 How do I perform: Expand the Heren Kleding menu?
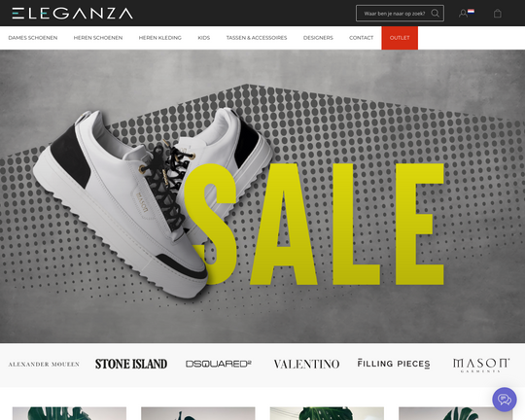[160, 38]
